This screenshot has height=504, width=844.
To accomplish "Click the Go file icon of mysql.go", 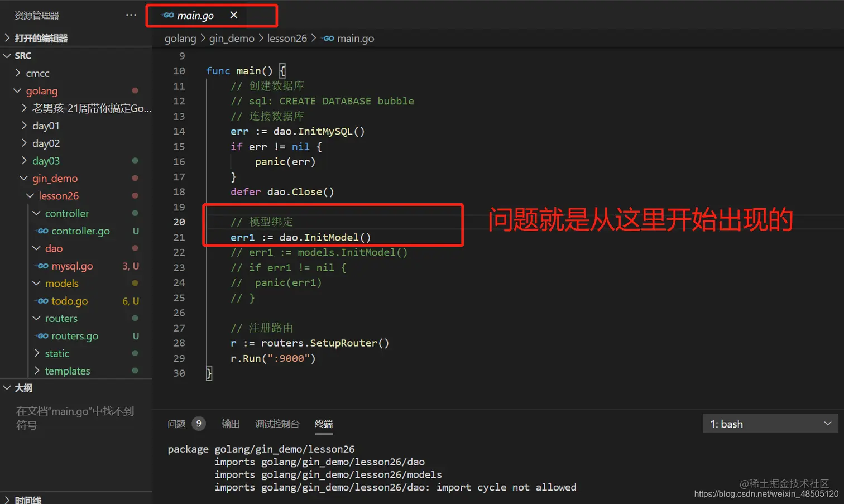I will tap(42, 266).
